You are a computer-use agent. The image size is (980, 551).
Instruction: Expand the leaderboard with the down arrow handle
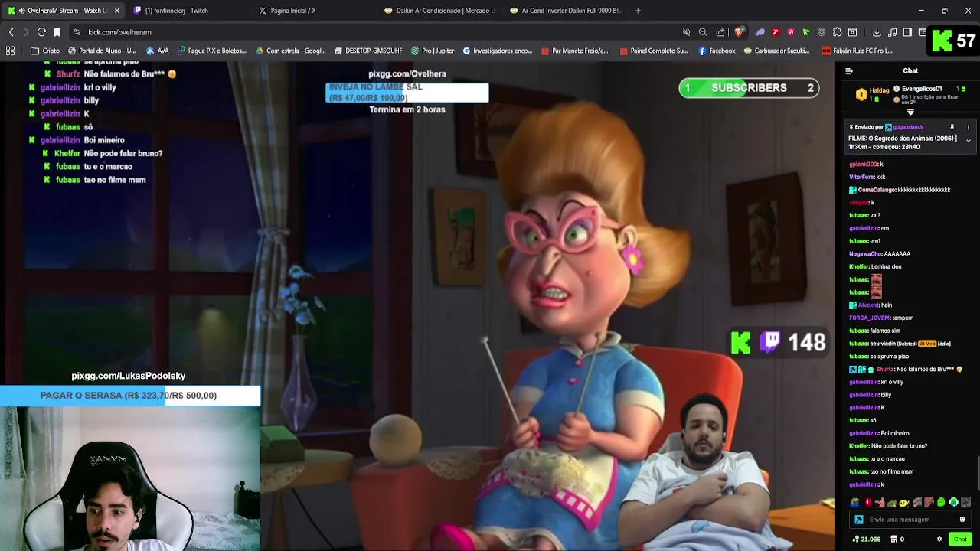[910, 112]
